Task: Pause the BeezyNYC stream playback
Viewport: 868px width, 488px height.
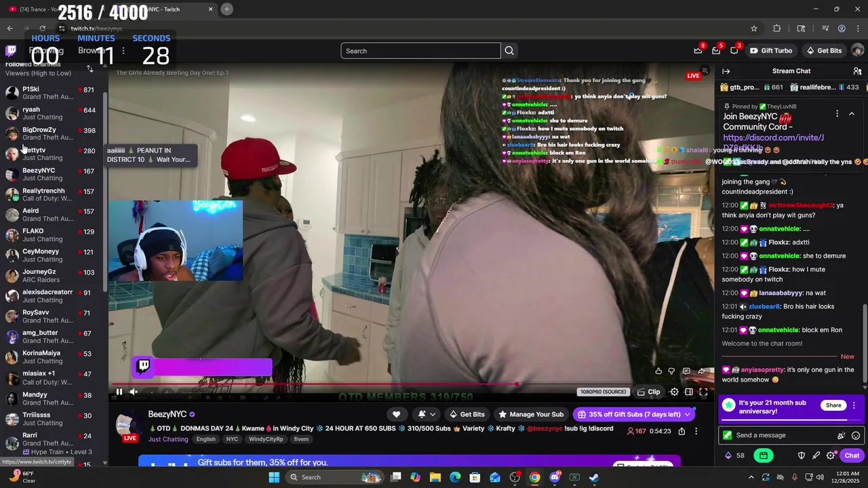Action: click(119, 392)
